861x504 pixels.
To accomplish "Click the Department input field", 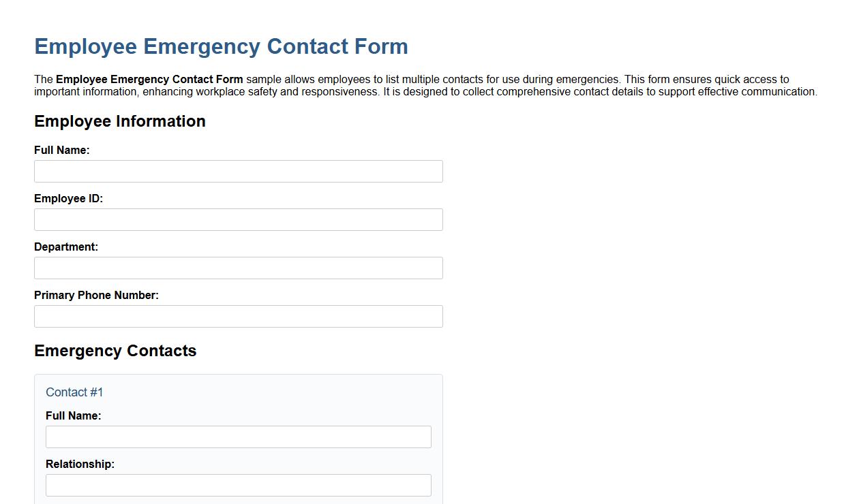I will click(238, 268).
